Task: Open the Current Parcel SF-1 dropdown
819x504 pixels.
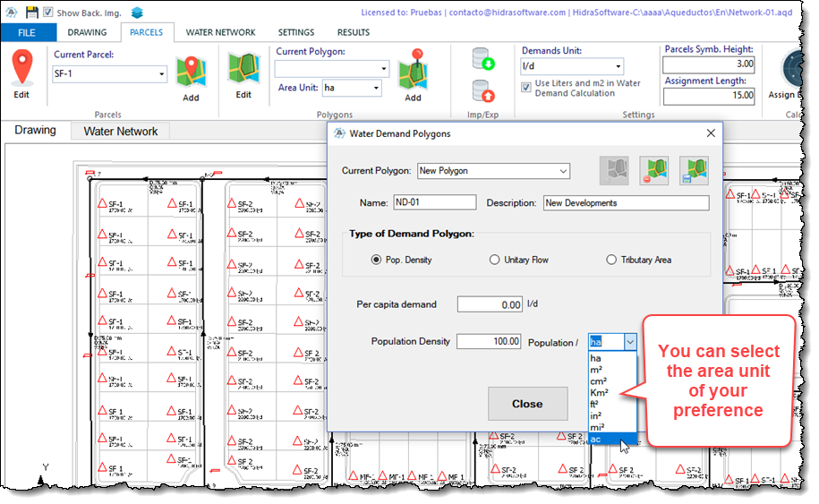Action: click(x=160, y=74)
